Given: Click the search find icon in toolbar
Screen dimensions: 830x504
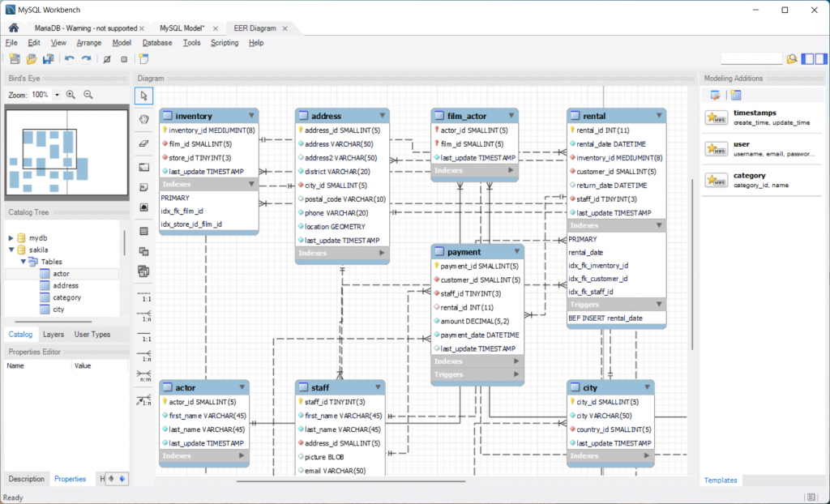Looking at the screenshot, I should pos(792,59).
